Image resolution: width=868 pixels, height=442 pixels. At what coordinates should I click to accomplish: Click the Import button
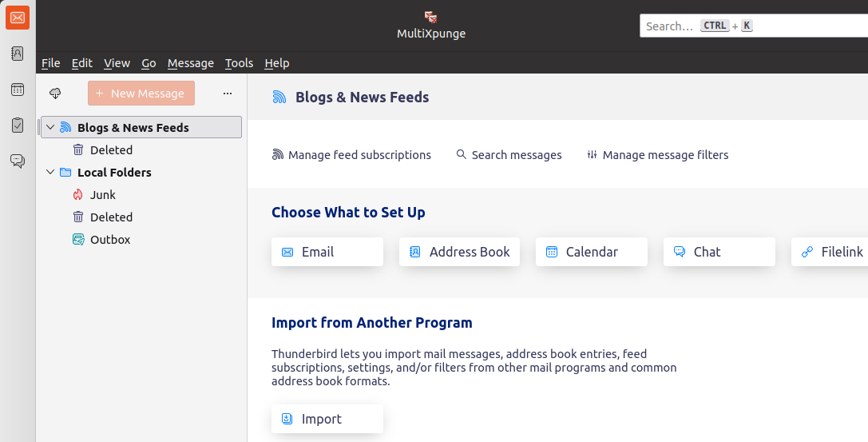tap(327, 420)
